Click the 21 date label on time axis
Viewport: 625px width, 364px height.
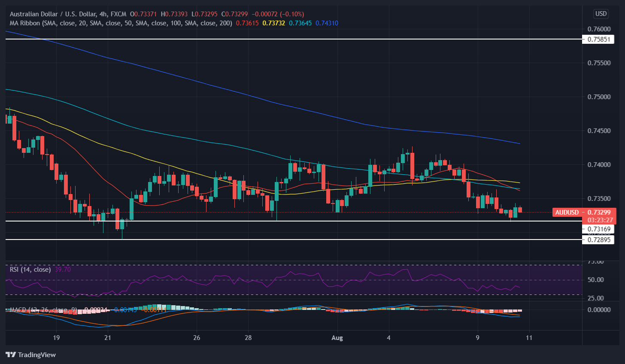point(107,338)
